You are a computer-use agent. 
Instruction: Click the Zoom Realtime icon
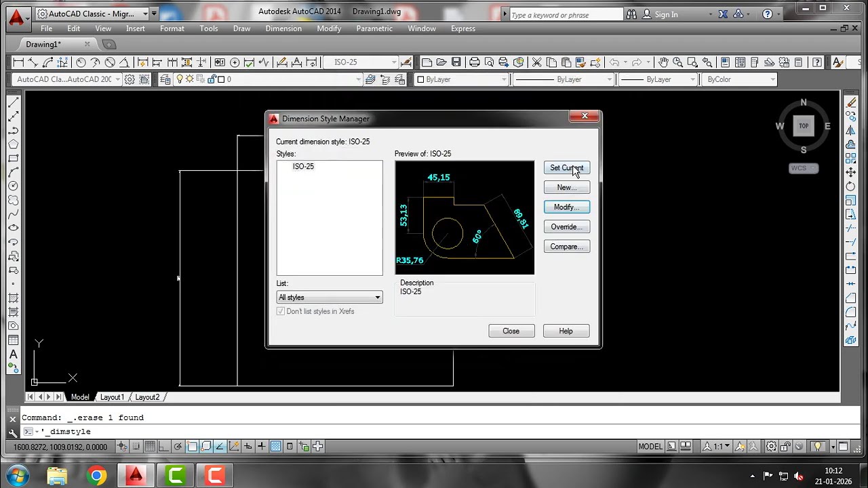tap(677, 62)
